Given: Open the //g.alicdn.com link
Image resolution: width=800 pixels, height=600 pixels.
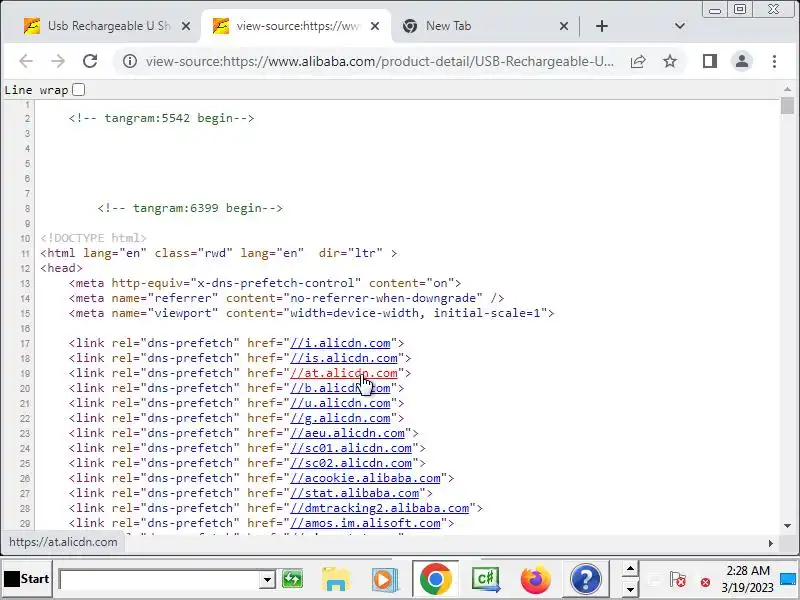Looking at the screenshot, I should [x=340, y=418].
